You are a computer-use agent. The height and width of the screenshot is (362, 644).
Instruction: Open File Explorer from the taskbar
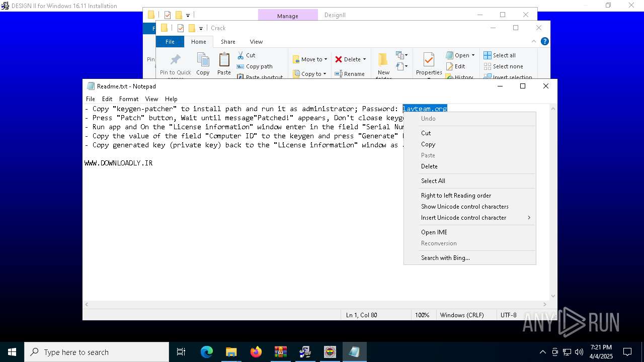[x=231, y=352]
